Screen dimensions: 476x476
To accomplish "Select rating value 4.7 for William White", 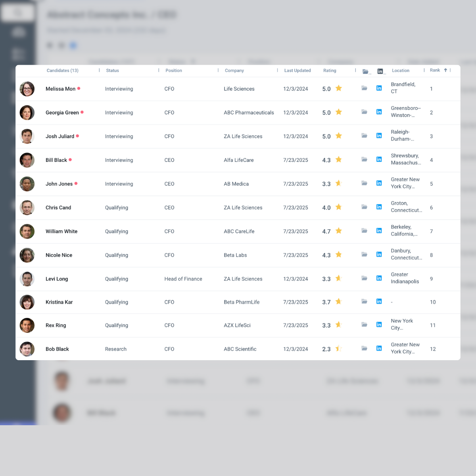I will click(x=326, y=232).
